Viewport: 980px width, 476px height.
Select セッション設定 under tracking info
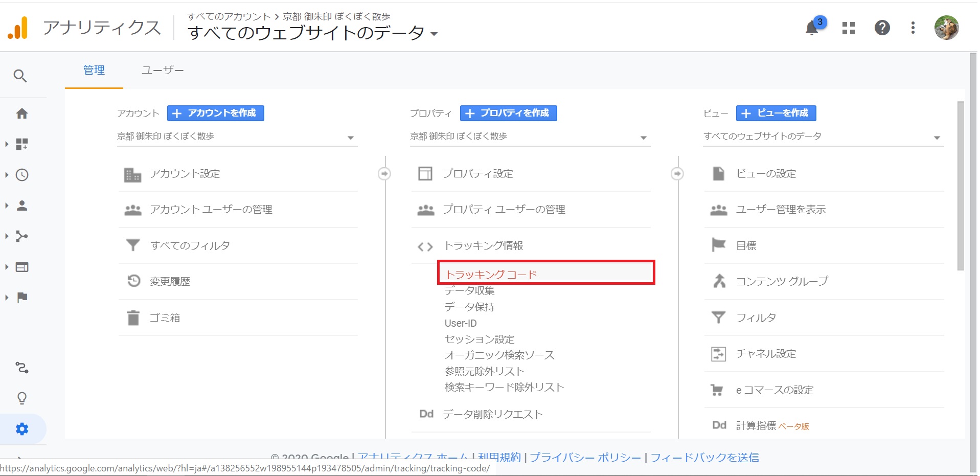(480, 339)
